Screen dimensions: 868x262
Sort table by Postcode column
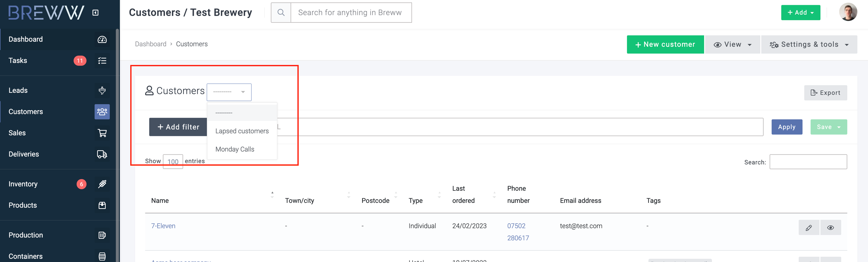pyautogui.click(x=379, y=201)
